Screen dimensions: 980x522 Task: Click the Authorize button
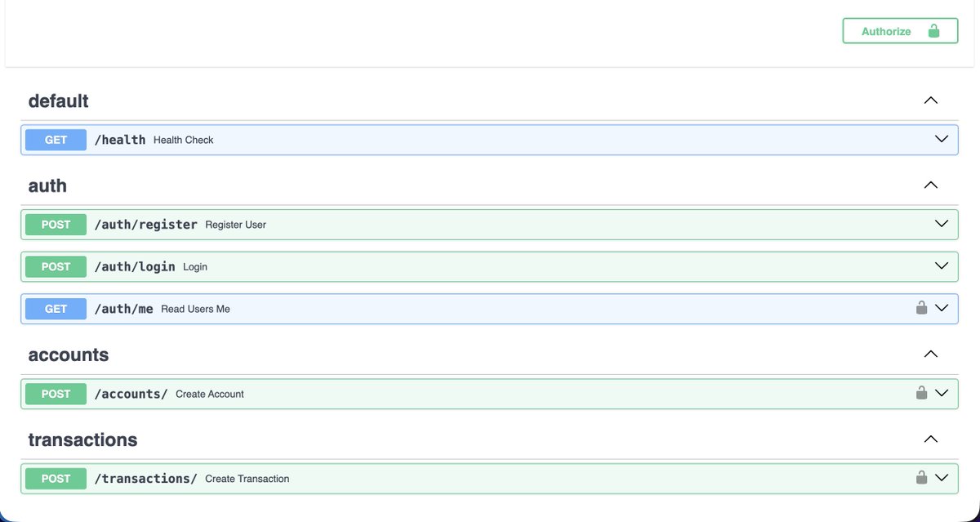(x=900, y=31)
